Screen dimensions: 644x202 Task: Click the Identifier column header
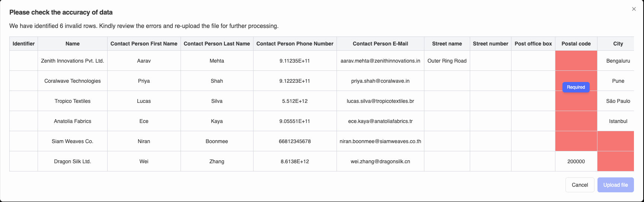click(23, 44)
